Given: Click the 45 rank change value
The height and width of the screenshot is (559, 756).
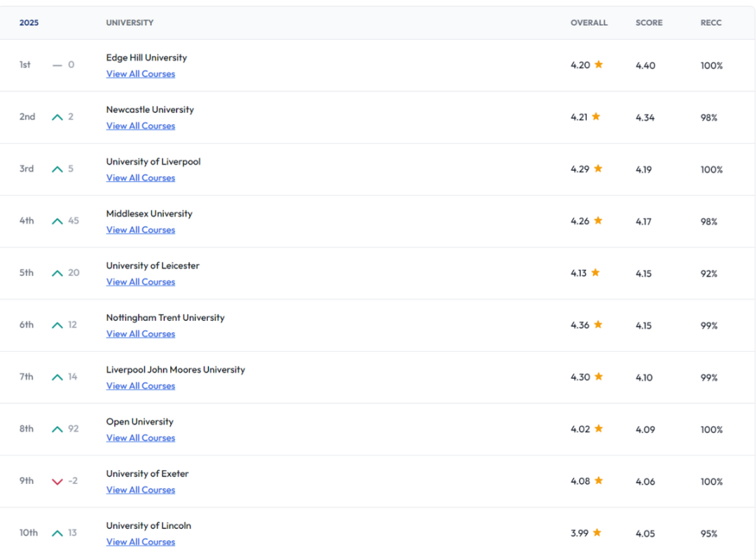Looking at the screenshot, I should [x=73, y=221].
